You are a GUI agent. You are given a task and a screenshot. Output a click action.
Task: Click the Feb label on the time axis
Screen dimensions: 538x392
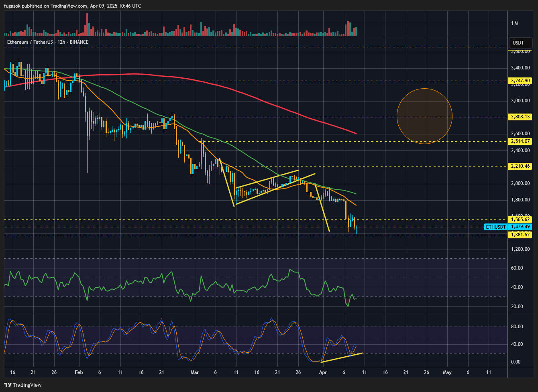pos(79,372)
